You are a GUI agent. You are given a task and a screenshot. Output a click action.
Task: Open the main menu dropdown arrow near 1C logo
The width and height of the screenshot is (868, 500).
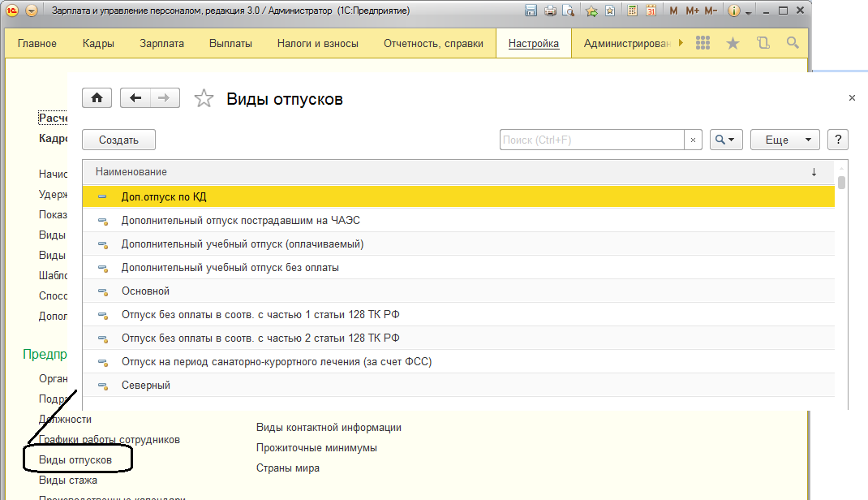tap(32, 11)
